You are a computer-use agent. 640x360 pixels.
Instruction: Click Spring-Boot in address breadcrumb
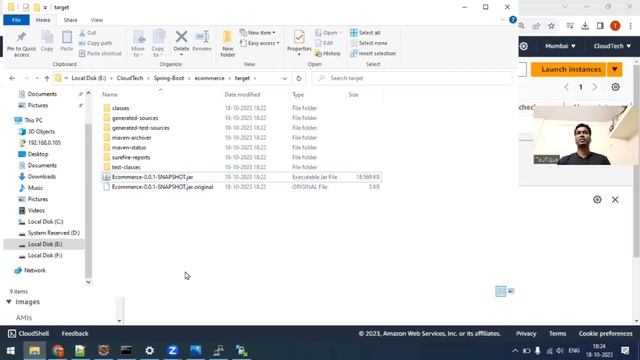tap(169, 78)
